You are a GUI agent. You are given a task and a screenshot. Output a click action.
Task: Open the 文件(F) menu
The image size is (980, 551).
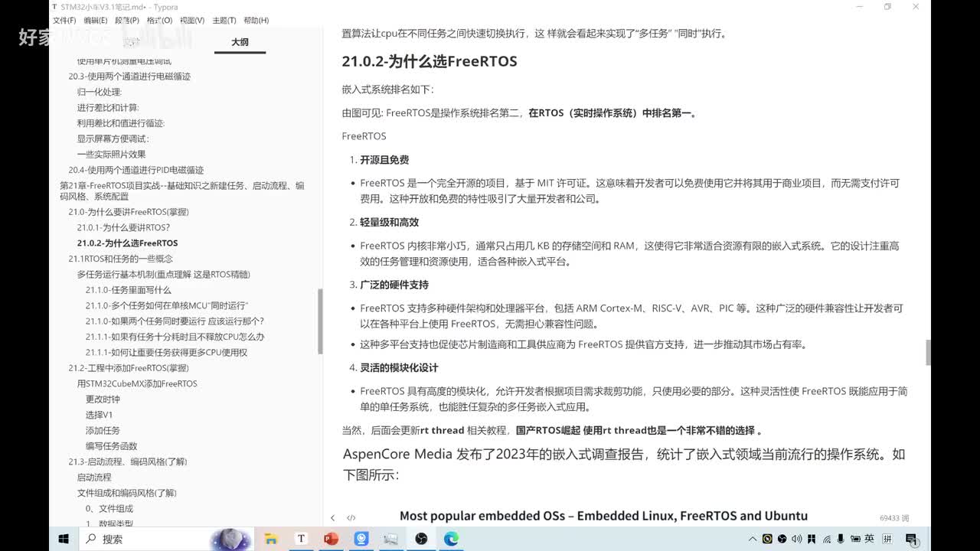tap(64, 21)
